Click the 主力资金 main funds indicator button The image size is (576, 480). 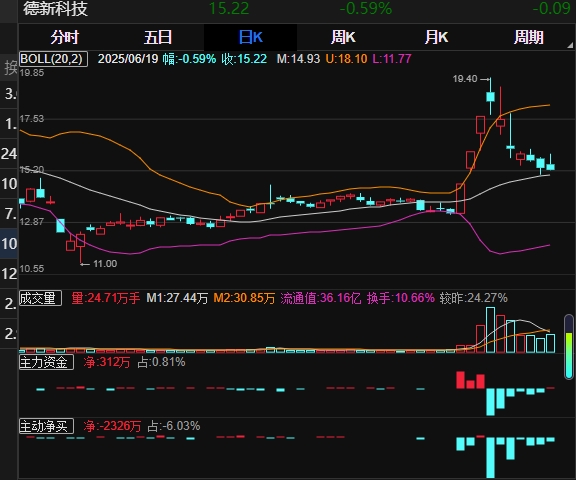point(46,362)
